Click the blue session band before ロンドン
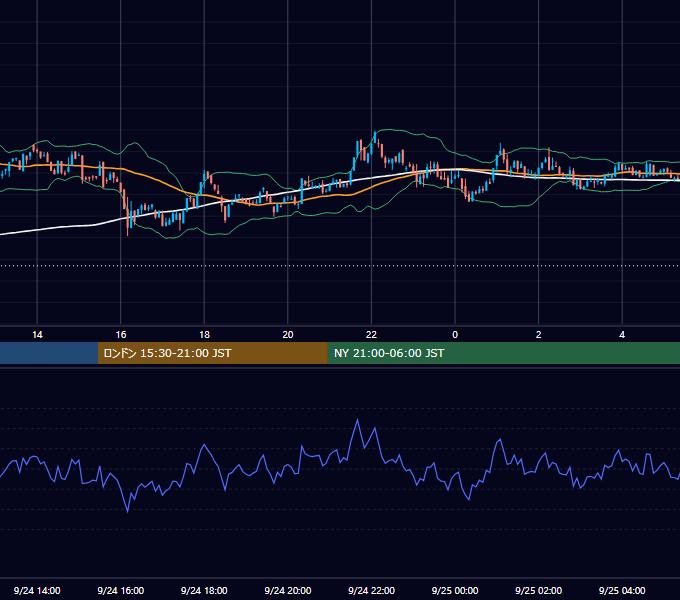This screenshot has height=600, width=680. tap(49, 353)
